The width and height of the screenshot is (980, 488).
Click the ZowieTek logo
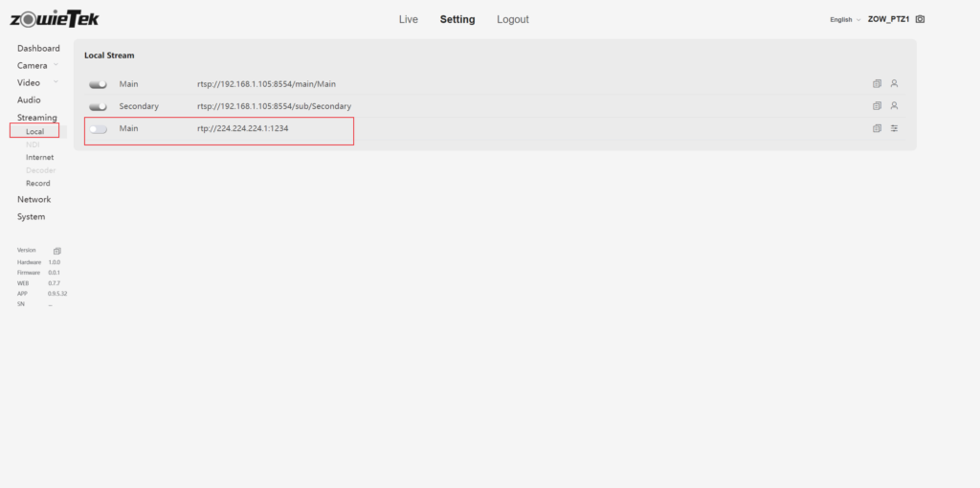tap(54, 19)
